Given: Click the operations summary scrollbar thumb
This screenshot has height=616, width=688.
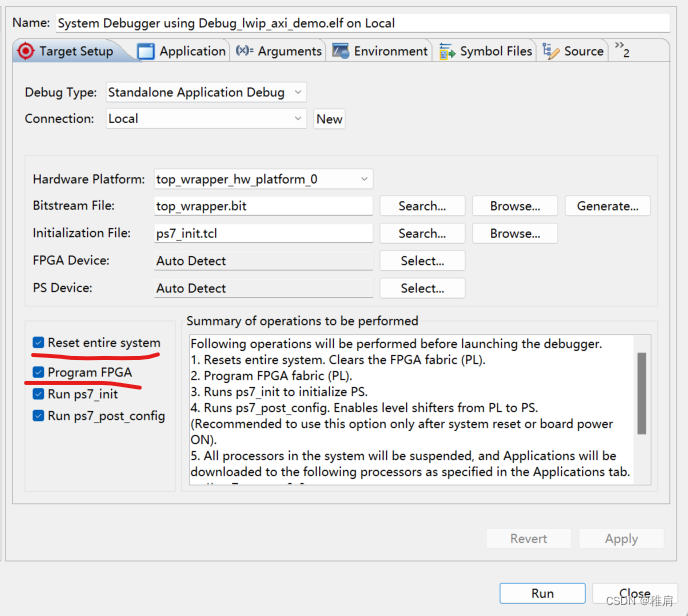Looking at the screenshot, I should (641, 393).
